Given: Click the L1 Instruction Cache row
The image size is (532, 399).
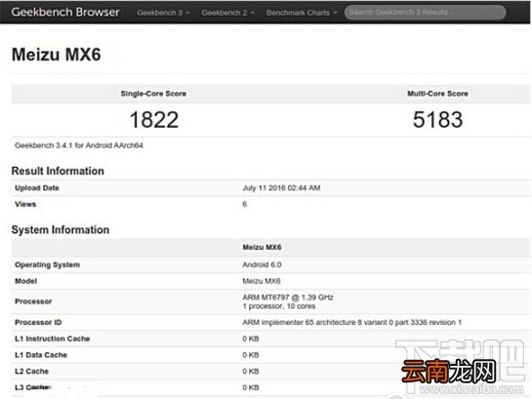Looking at the screenshot, I should pyautogui.click(x=270, y=339).
